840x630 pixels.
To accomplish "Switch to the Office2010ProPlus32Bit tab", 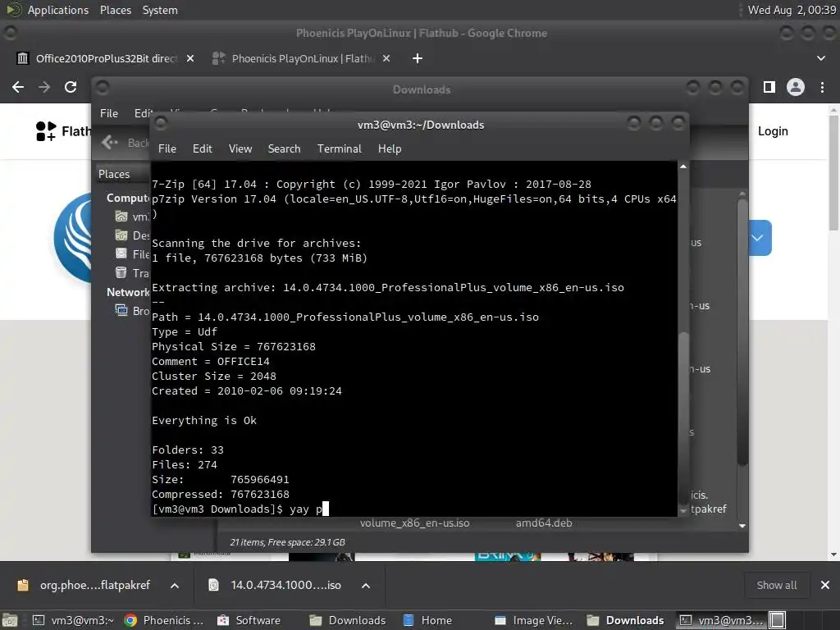I will tap(106, 58).
